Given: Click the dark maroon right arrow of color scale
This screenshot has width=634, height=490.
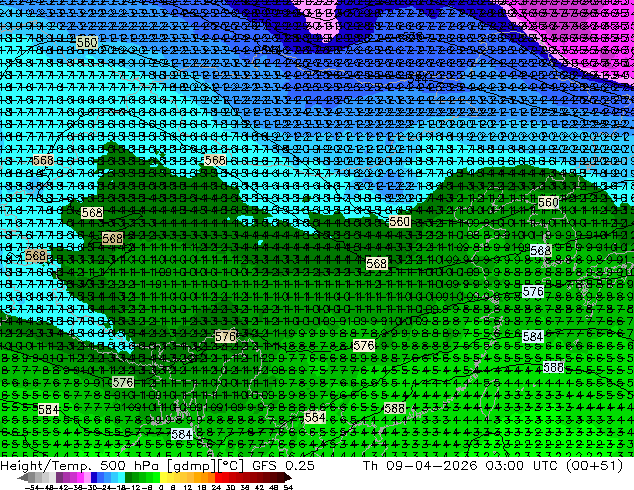Looking at the screenshot, I should (287, 478).
